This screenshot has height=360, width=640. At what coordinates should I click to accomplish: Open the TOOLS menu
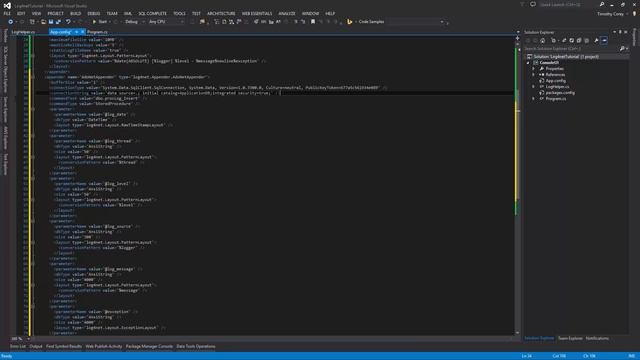[x=179, y=13]
